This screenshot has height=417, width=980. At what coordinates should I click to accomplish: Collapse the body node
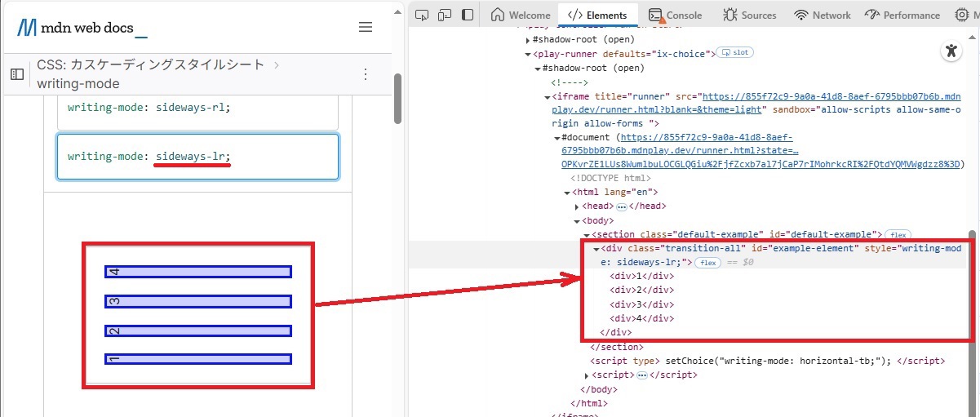point(577,220)
